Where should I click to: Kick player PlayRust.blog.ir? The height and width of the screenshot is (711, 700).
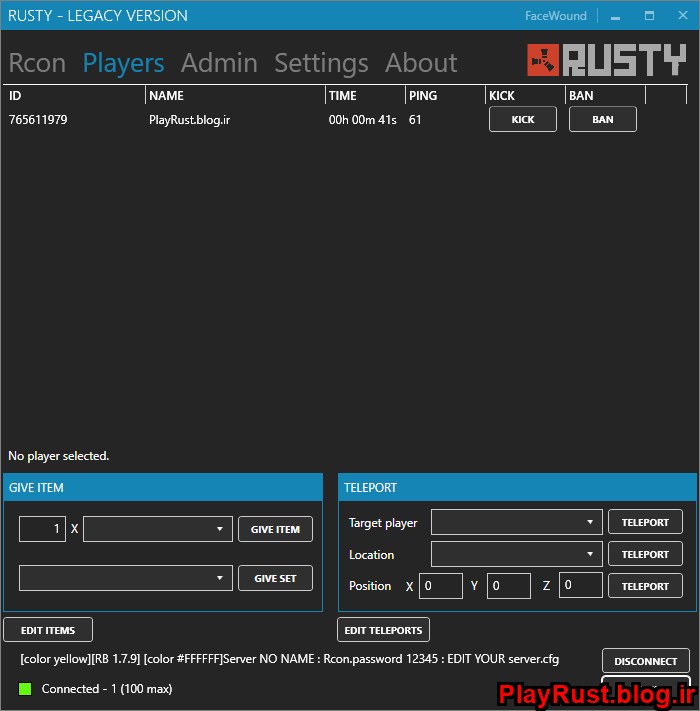(523, 119)
